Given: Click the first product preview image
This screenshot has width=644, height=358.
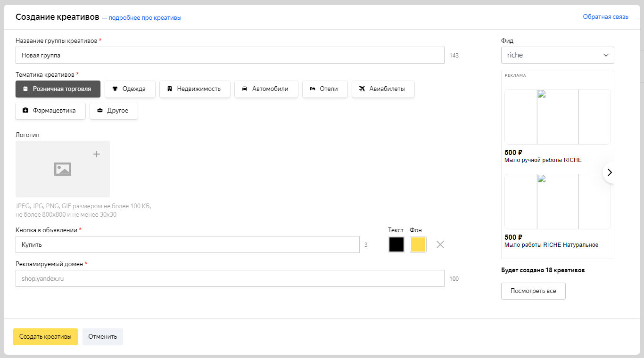Looking at the screenshot, I should [558, 117].
